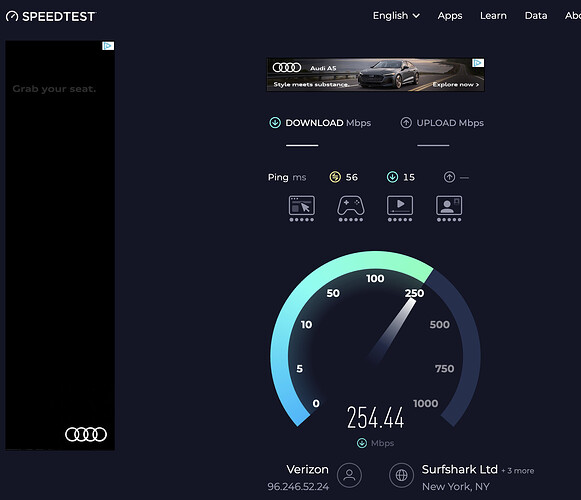Click the Speedtest logo
The width and height of the screenshot is (581, 500).
point(51,16)
